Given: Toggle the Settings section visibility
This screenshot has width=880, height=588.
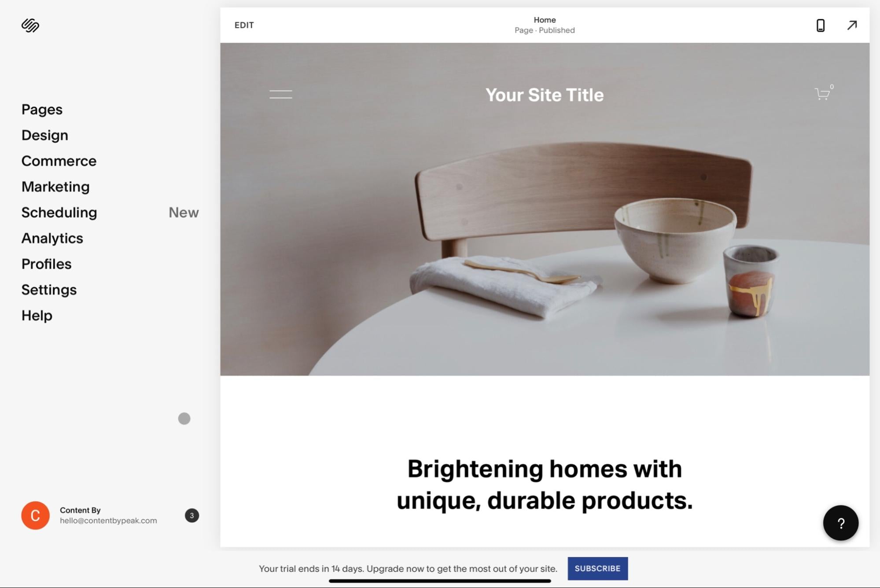Looking at the screenshot, I should pyautogui.click(x=48, y=289).
